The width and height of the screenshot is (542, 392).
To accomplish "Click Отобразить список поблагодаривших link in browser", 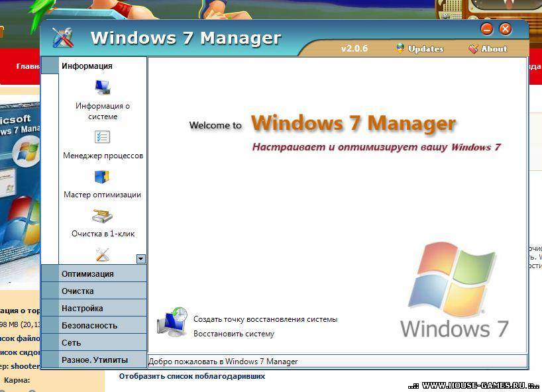I will (x=192, y=376).
